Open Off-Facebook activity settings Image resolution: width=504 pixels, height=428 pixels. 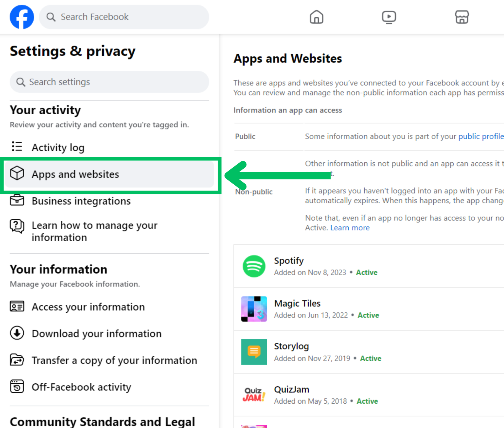[x=81, y=387]
